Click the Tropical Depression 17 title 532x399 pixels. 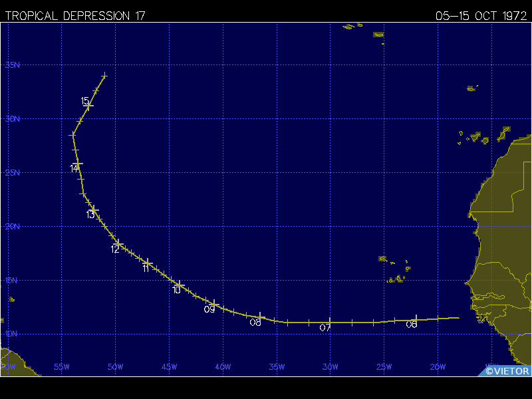click(x=75, y=16)
